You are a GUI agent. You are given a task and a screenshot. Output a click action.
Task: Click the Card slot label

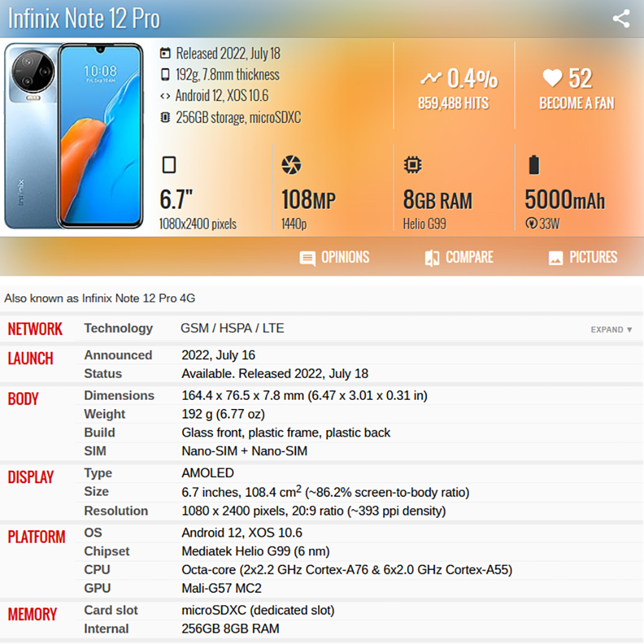coord(111,610)
